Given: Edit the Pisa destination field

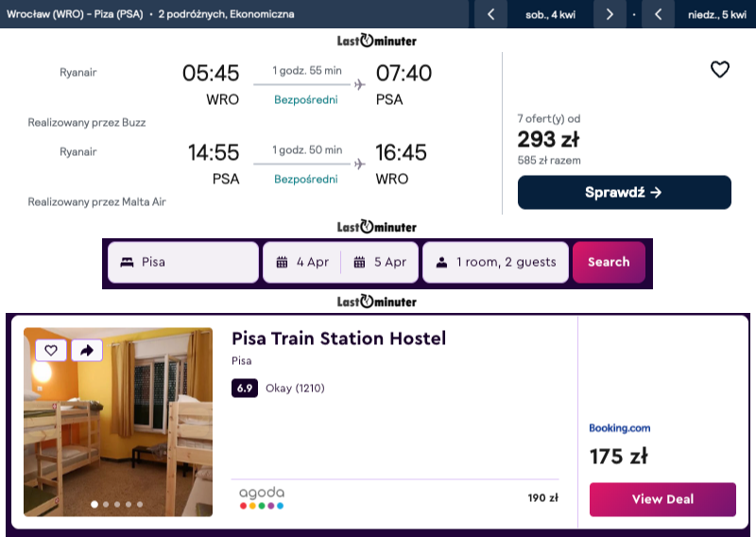Looking at the screenshot, I should pyautogui.click(x=182, y=262).
